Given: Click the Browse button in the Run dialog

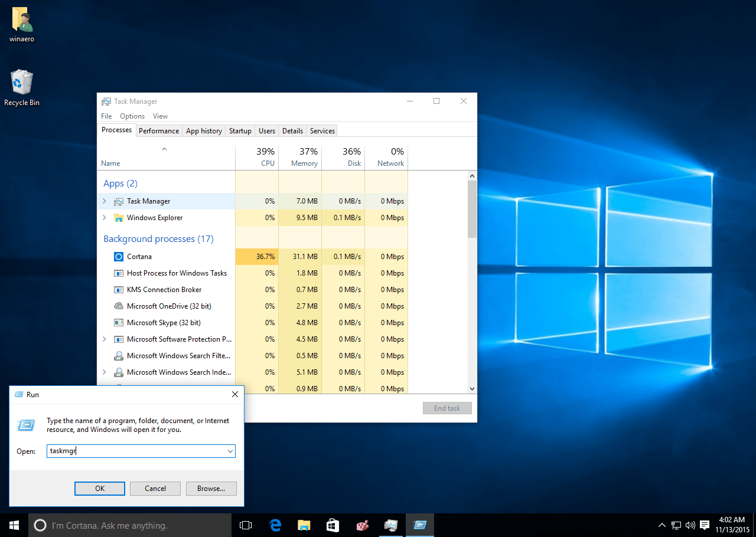Looking at the screenshot, I should click(x=211, y=488).
